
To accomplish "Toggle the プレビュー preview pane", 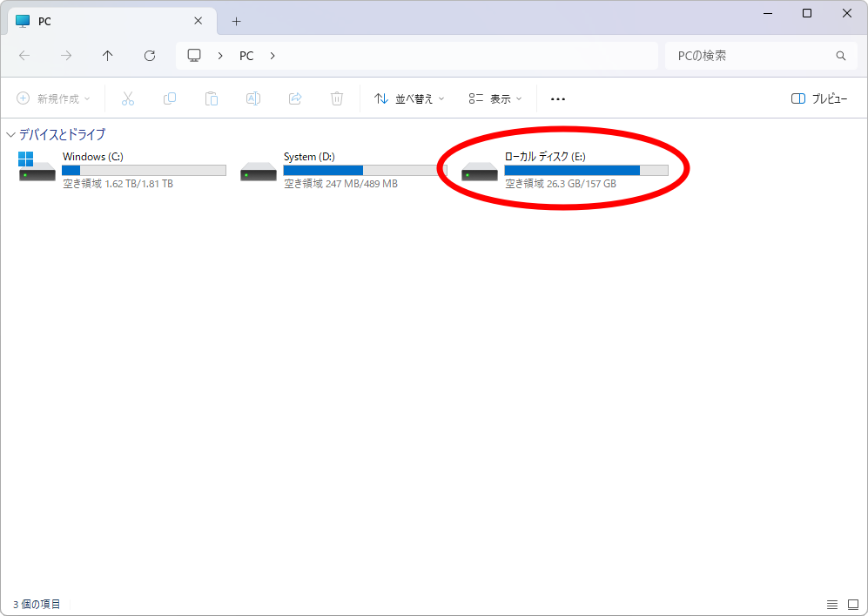I will pos(819,98).
